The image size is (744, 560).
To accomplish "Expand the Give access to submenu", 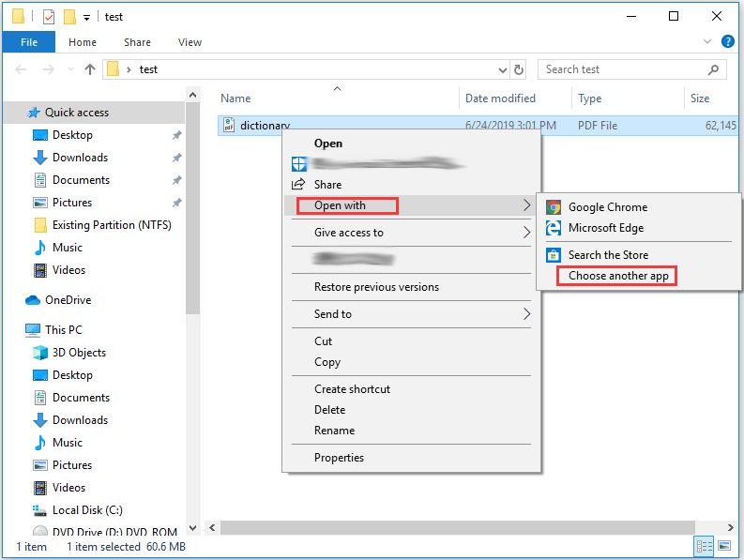I will click(526, 233).
